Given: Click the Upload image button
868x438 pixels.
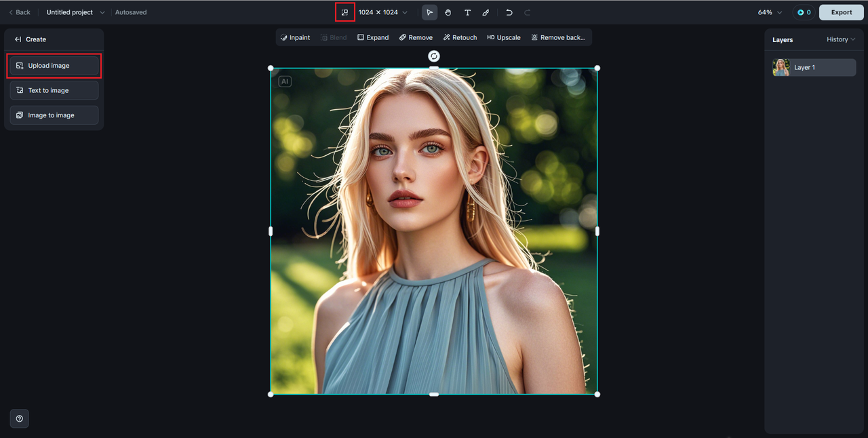Looking at the screenshot, I should [54, 66].
